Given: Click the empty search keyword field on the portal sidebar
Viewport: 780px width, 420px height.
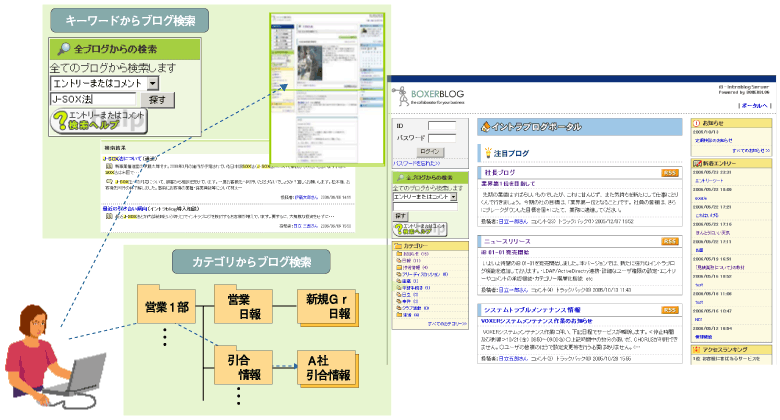Looking at the screenshot, I should tap(425, 207).
